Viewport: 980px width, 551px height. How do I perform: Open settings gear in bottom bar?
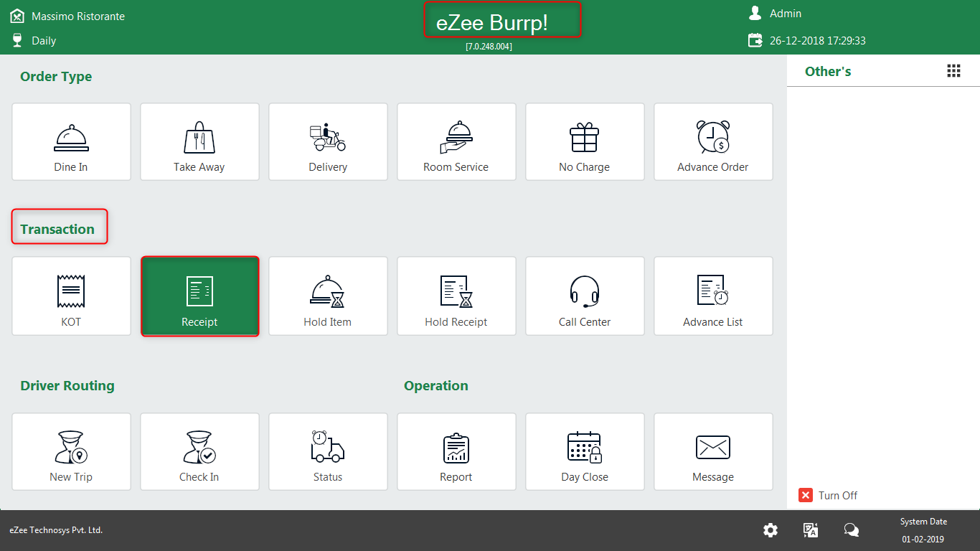[x=771, y=530]
